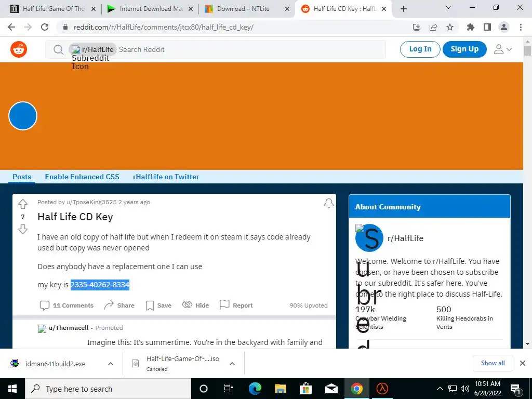Click the site lock security icon

click(x=65, y=27)
